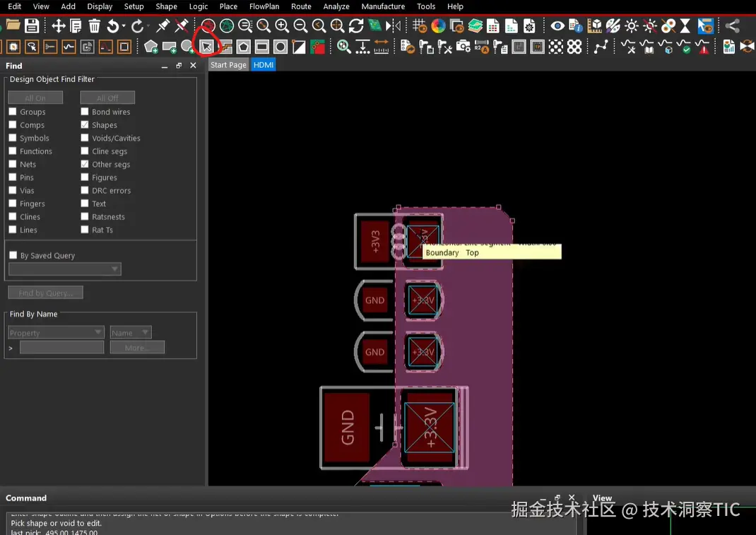Click the All On button
756x535 pixels.
point(35,98)
